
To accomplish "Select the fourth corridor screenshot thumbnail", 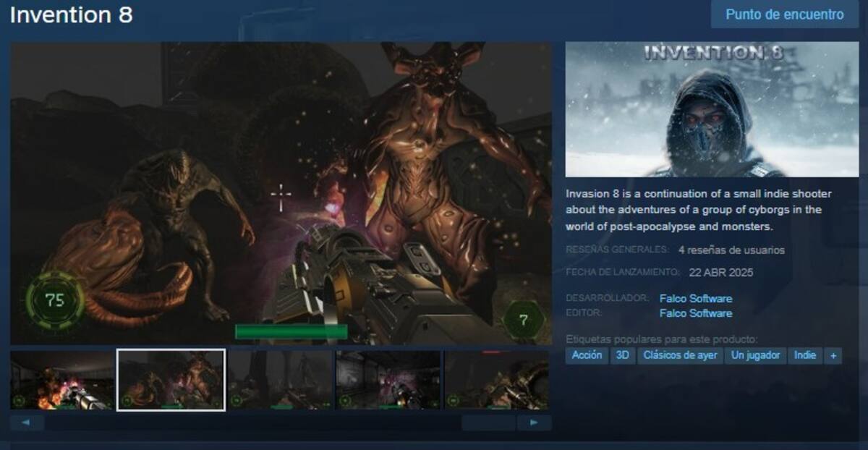I will pyautogui.click(x=388, y=380).
